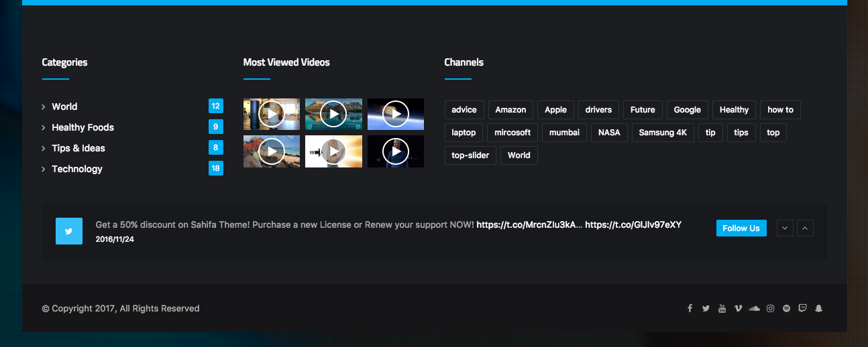The width and height of the screenshot is (868, 347).
Task: Show previous tweet with up chevron
Action: coord(806,228)
